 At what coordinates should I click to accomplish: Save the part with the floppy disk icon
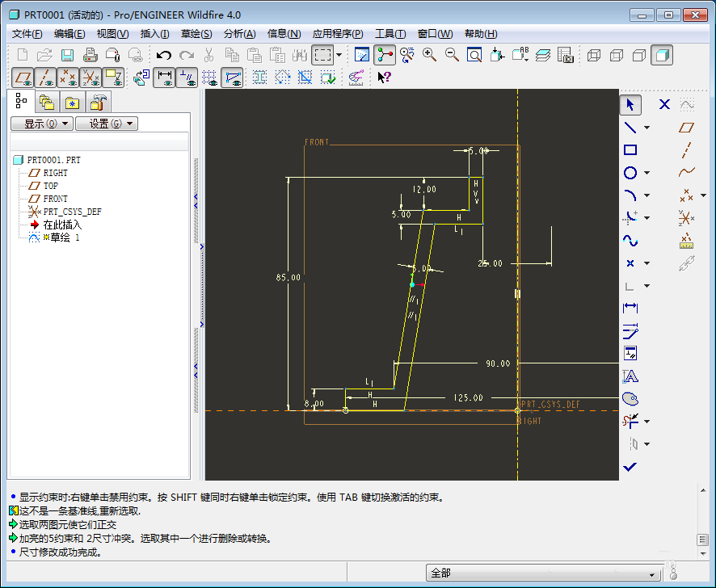67,55
